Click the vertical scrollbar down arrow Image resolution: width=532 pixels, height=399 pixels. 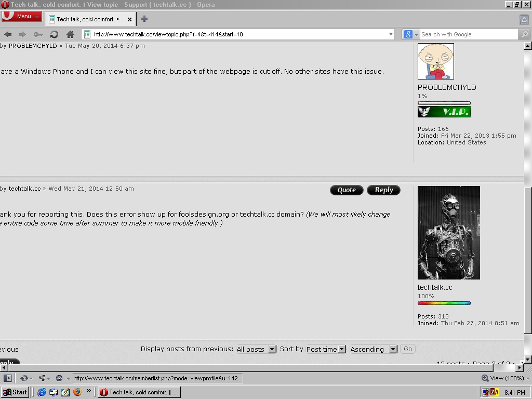528,359
